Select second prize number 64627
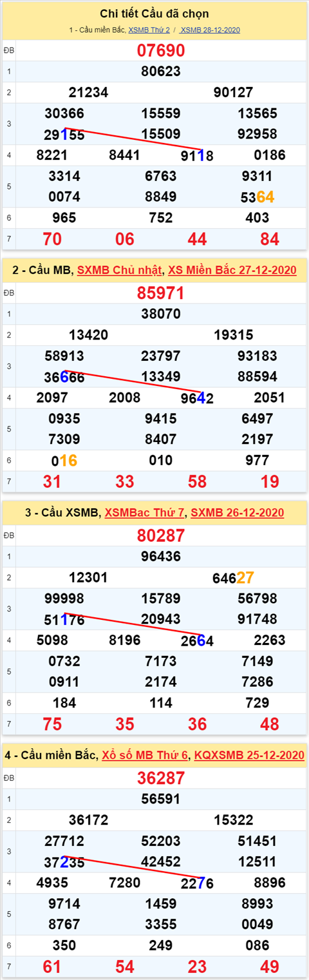The image size is (309, 980). (234, 578)
